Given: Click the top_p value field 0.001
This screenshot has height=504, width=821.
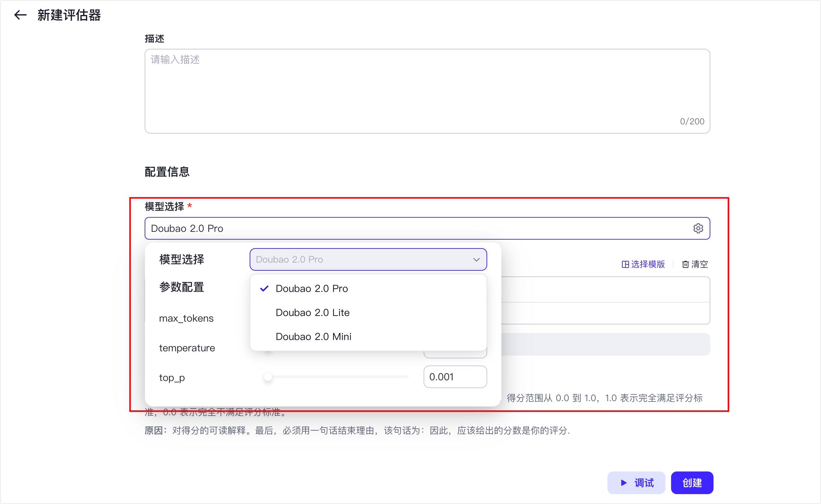Looking at the screenshot, I should point(455,377).
